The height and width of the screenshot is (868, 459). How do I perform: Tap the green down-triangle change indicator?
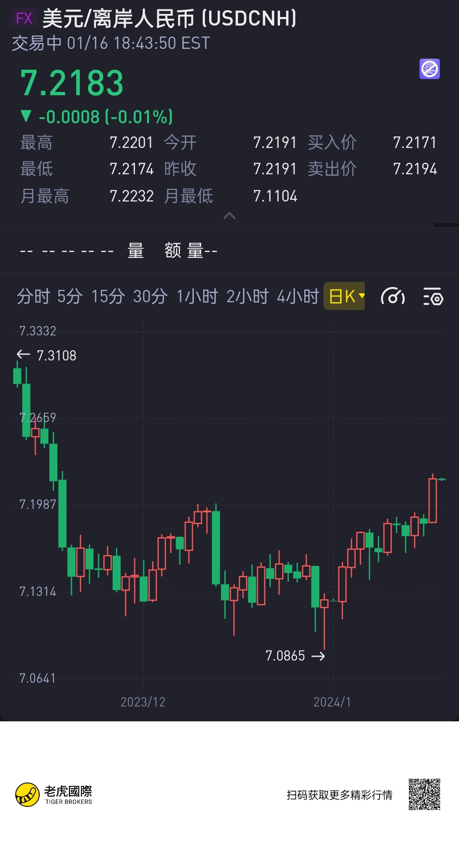(26, 116)
